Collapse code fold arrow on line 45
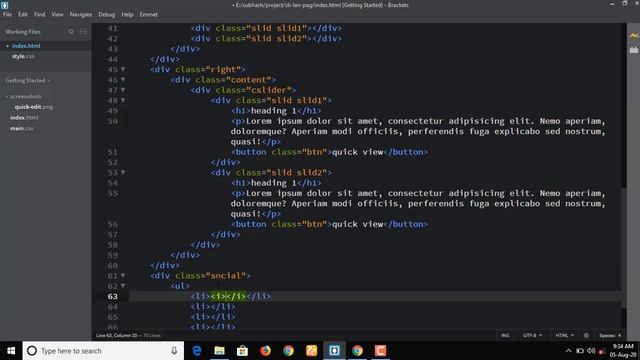 [123, 69]
